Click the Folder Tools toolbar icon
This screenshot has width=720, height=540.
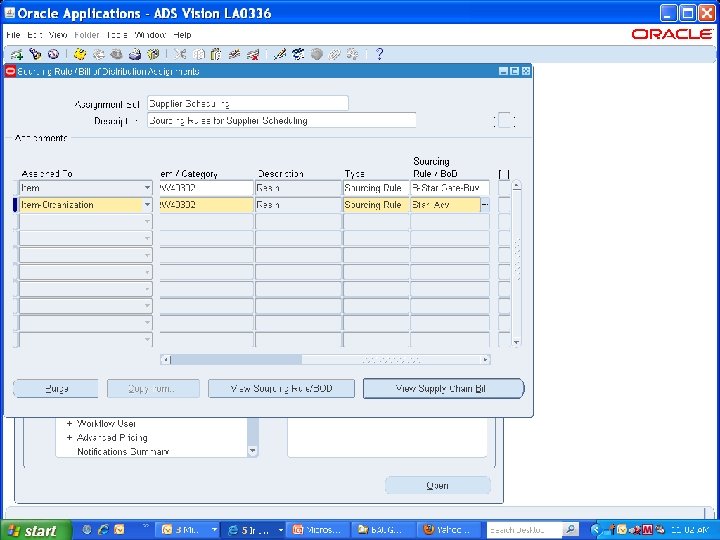(x=353, y=55)
